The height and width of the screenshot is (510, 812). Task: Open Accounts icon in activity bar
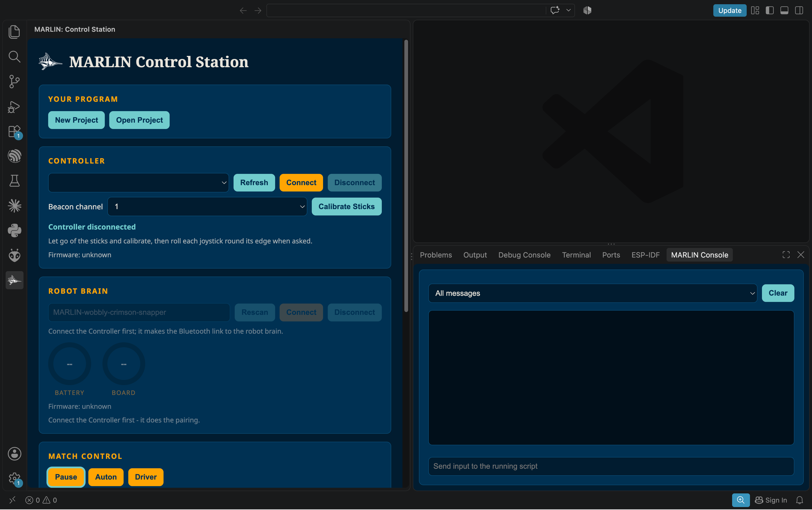(x=14, y=454)
